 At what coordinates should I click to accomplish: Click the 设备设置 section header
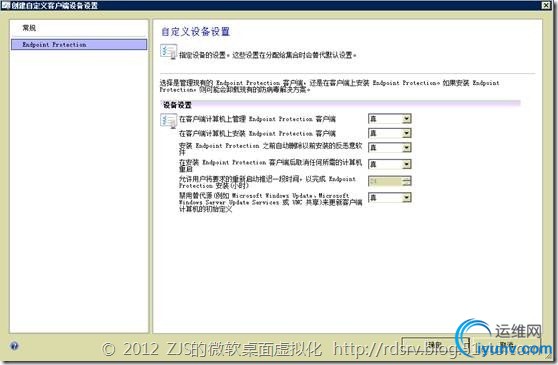pyautogui.click(x=177, y=105)
